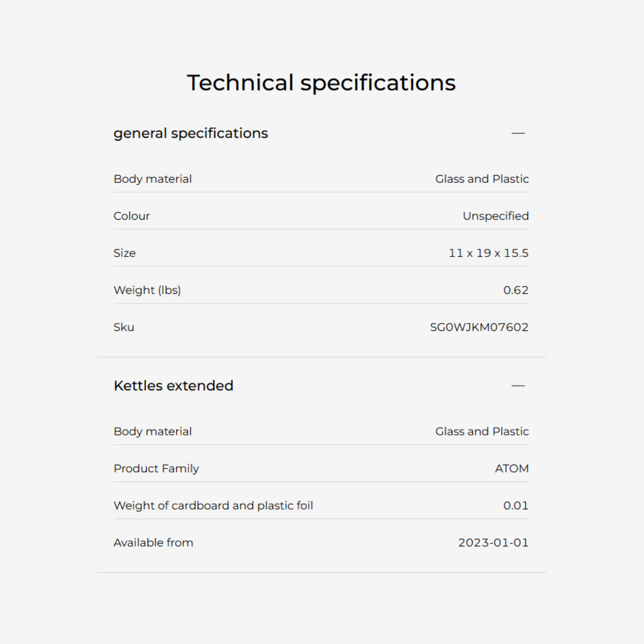Select the size value 11 x 19 x 15.5
The height and width of the screenshot is (644, 644).
488,253
